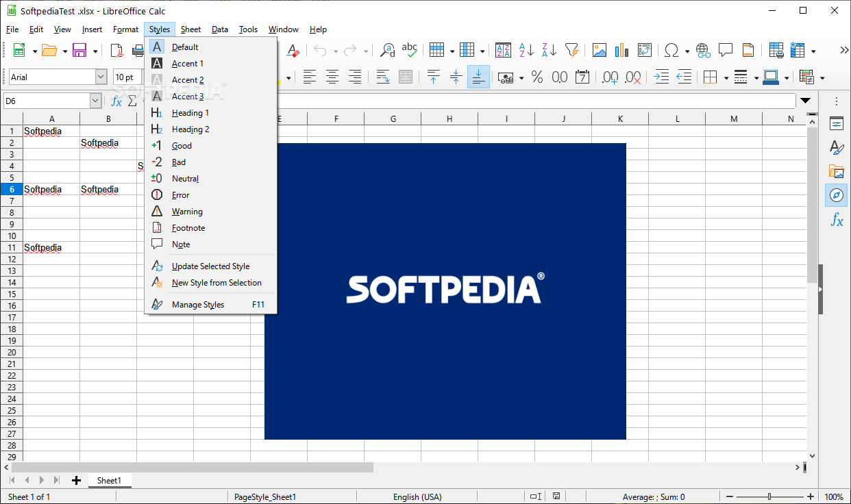Click the zoom slider in status bar
Image resolution: width=851 pixels, height=504 pixels.
point(769,496)
